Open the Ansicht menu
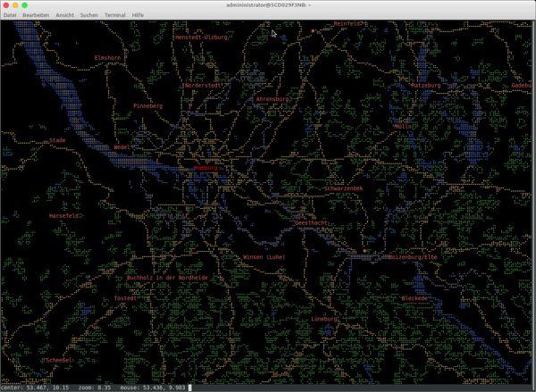The width and height of the screenshot is (536, 392). click(65, 15)
